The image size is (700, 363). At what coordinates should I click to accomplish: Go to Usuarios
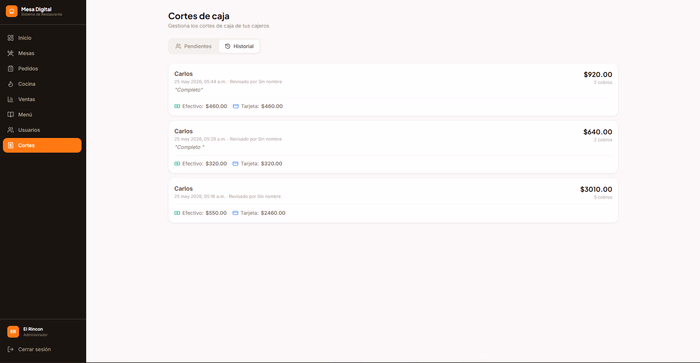click(x=42, y=130)
